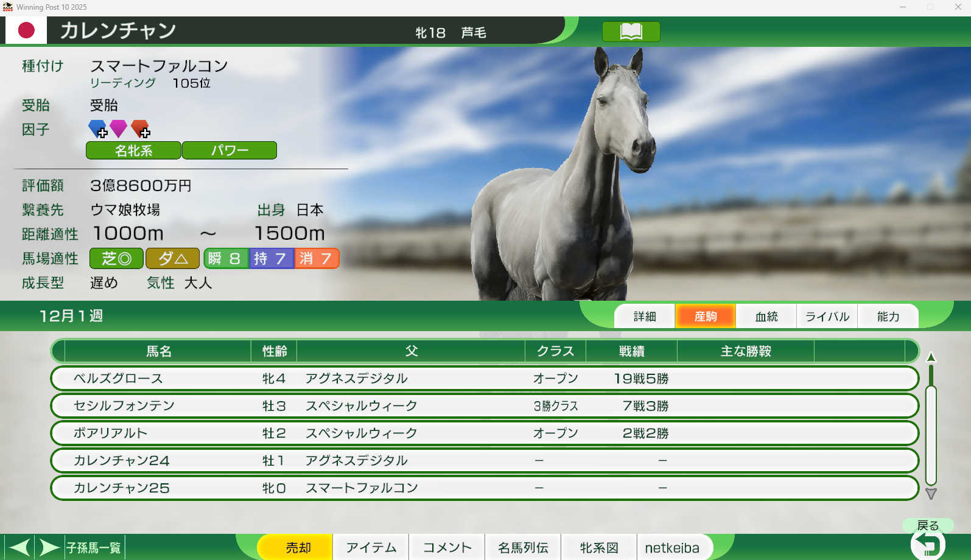Click the 戻る return arrow icon

pos(928,545)
